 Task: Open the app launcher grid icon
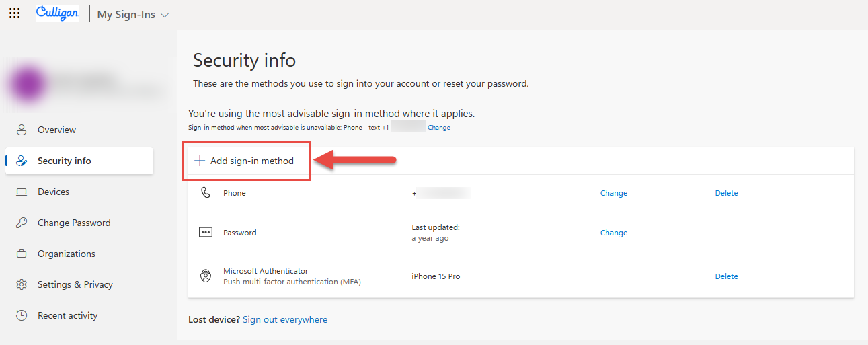pyautogui.click(x=14, y=13)
